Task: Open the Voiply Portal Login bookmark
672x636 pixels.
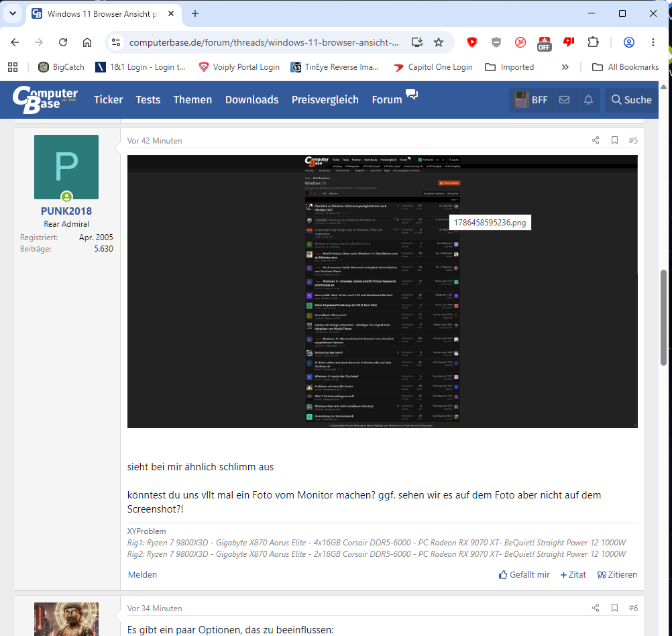Action: pos(239,67)
